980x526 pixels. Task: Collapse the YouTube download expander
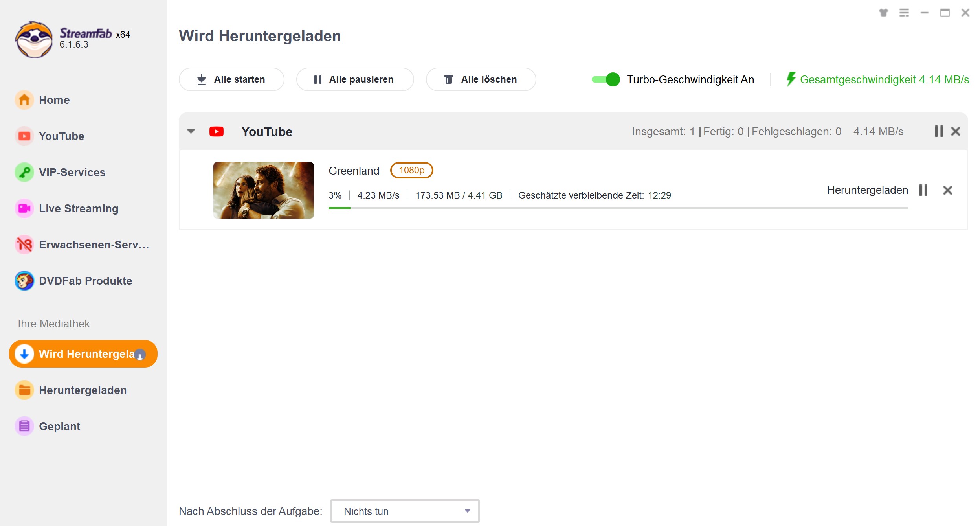(191, 132)
